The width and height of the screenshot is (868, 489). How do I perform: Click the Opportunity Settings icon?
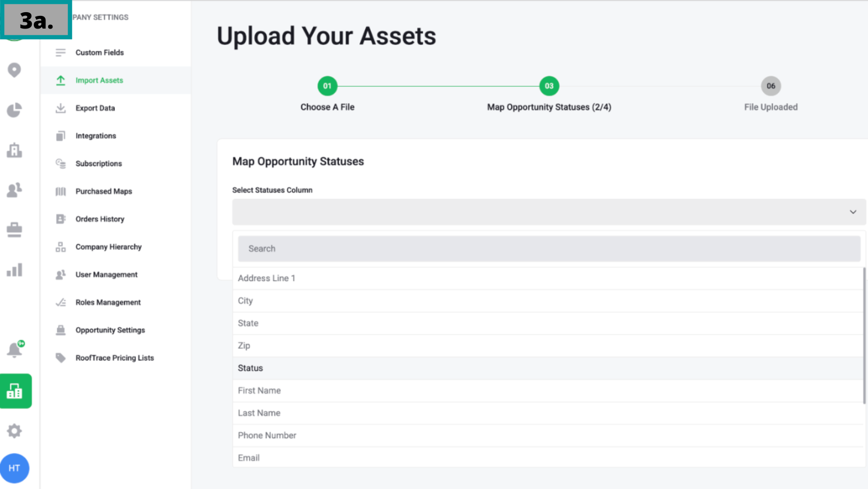click(x=61, y=330)
